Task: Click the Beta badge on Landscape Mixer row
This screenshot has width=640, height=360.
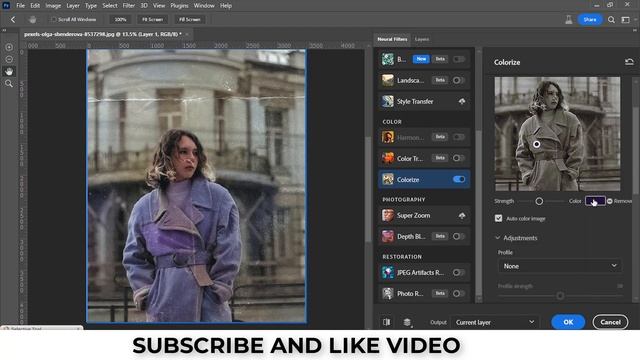Action: tap(440, 80)
